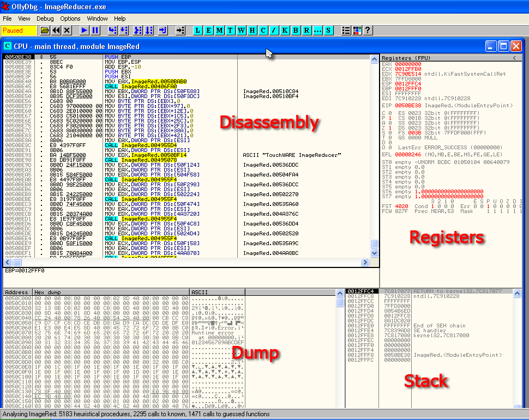Viewport: 529px width, 420px height.
Task: Show Memory map (M) window
Action: 219,31
